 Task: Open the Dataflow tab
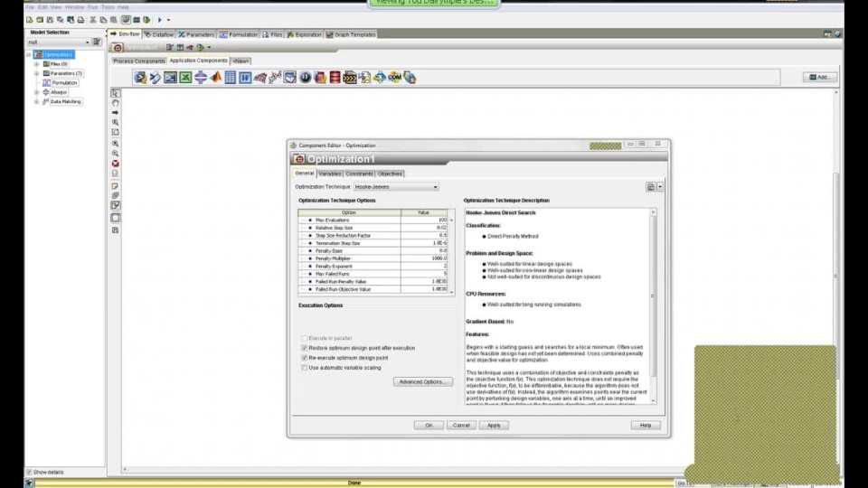pyautogui.click(x=159, y=34)
